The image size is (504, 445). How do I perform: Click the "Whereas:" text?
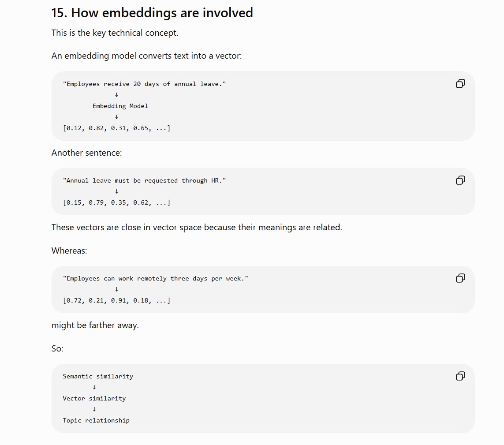coord(69,251)
